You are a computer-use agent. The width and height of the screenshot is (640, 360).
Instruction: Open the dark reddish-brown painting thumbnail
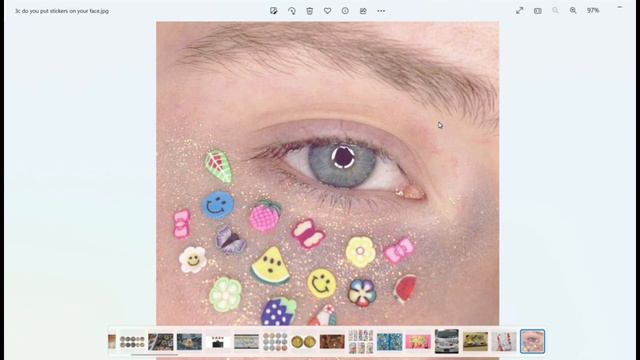coord(332,342)
